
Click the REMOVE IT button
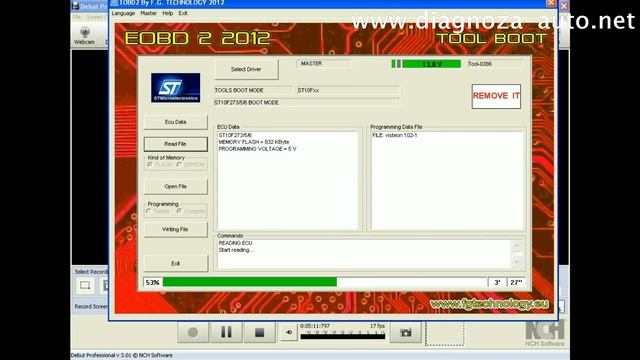point(496,96)
